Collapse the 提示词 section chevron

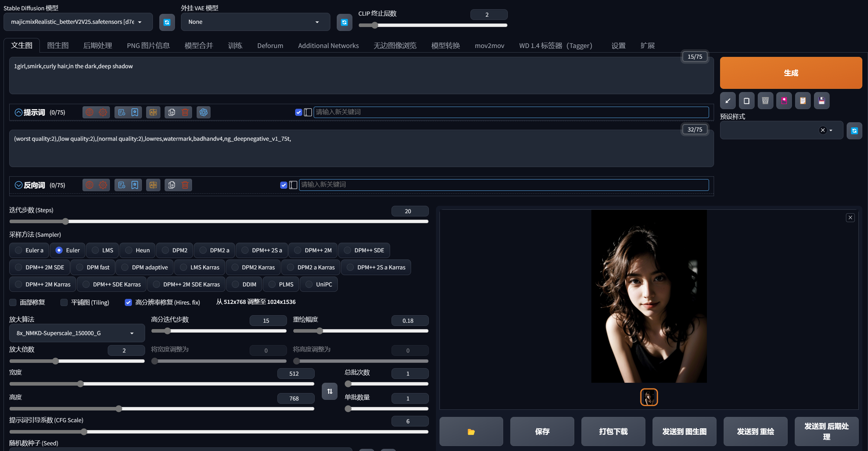point(18,112)
